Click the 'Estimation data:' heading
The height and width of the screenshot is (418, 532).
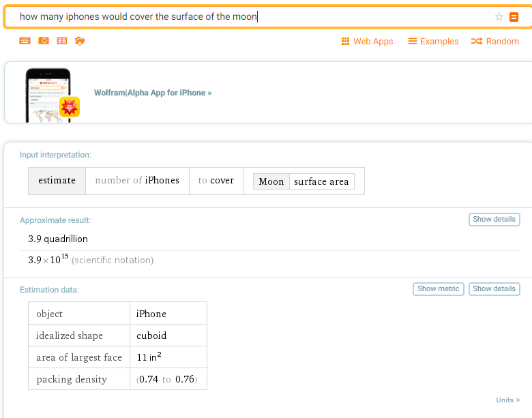click(x=49, y=290)
